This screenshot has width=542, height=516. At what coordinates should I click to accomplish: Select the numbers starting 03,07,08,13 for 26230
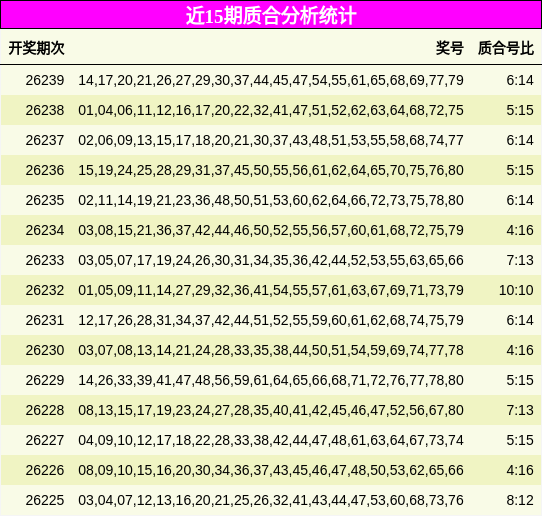[271, 350]
